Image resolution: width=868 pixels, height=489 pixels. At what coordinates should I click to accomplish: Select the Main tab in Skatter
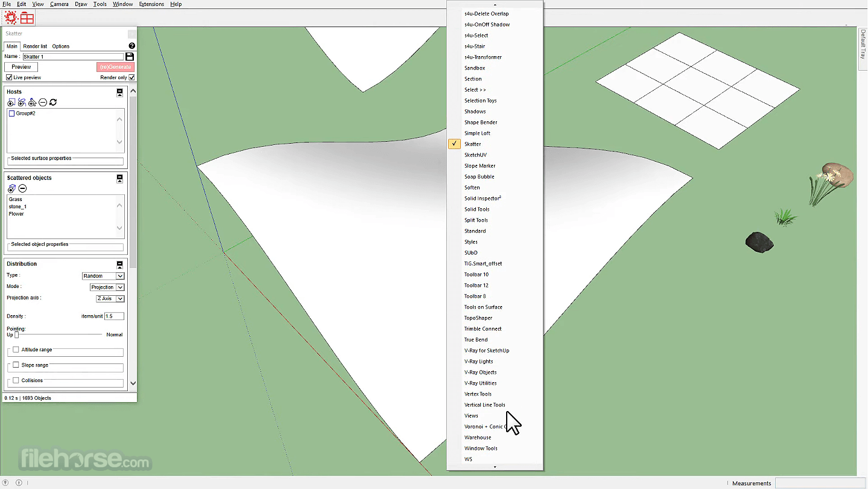11,46
